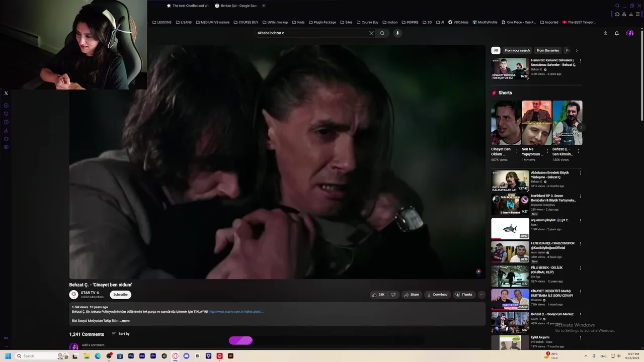Viewport: 644px width, 362px height.
Task: Open the Plugin Package bookmarks folder
Action: click(x=322, y=22)
